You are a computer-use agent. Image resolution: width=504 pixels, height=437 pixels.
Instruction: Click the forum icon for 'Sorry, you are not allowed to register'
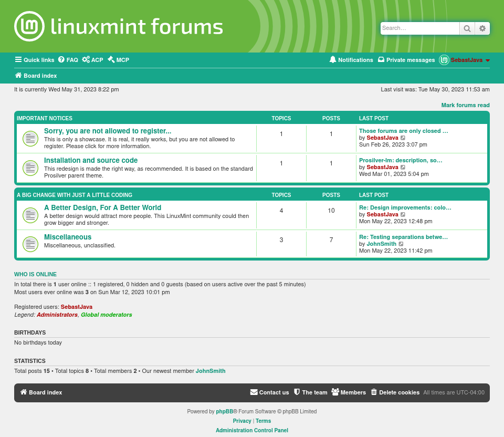coord(30,139)
